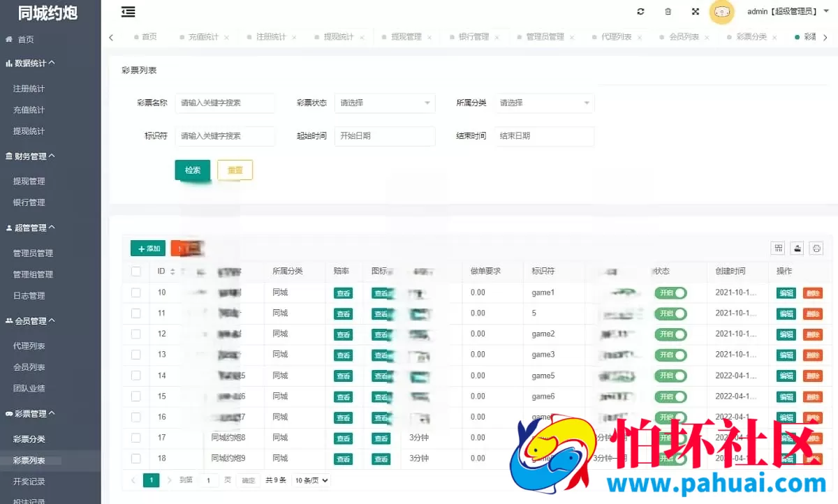Open the print icon above the table
Image resolution: width=838 pixels, height=504 pixels.
tap(816, 248)
